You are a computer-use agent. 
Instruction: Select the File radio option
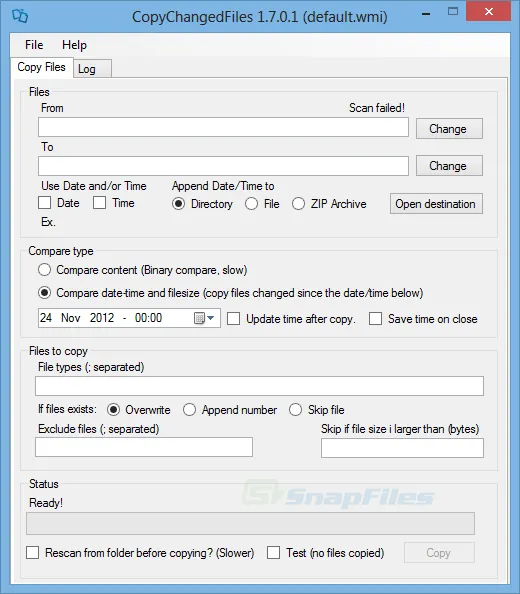[251, 204]
